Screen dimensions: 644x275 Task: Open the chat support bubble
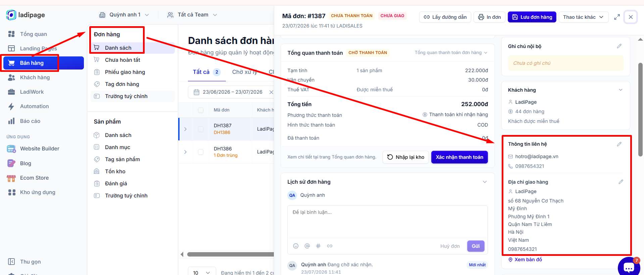tap(629, 267)
